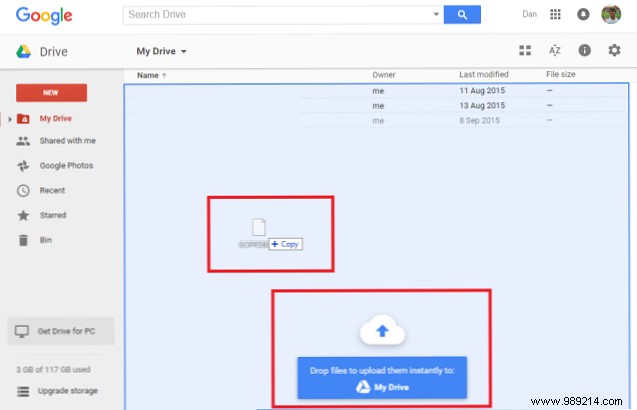Image resolution: width=637 pixels, height=410 pixels.
Task: Click the My Drive folder icon
Action: pos(23,119)
